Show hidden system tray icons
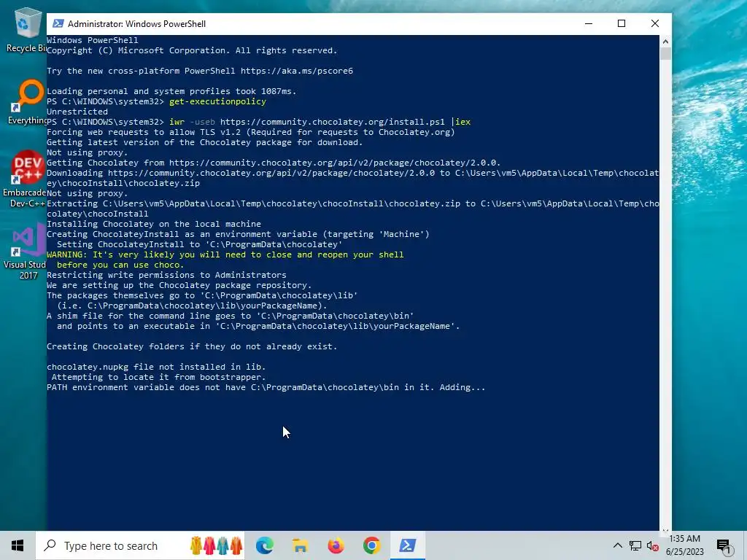 (617, 545)
